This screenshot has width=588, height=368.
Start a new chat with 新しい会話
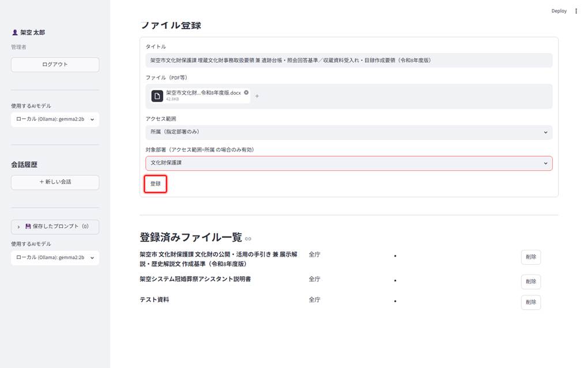coord(55,182)
